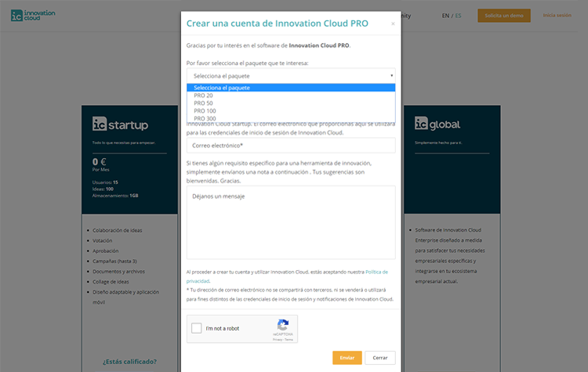Click '¿Estás calificado?' link in startup card
The width and height of the screenshot is (588, 372).
(x=129, y=362)
